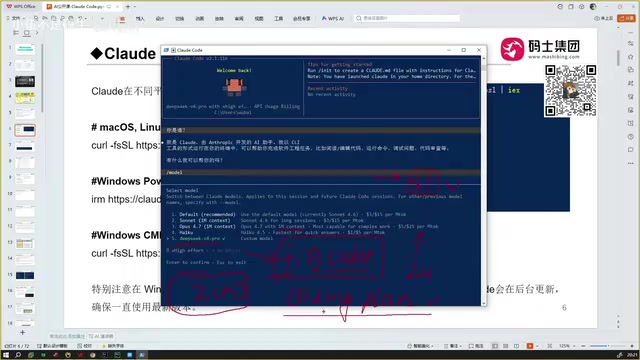Open Chrome from the Windows taskbar
Viewport: 640px width, 360px height.
(x=93, y=355)
